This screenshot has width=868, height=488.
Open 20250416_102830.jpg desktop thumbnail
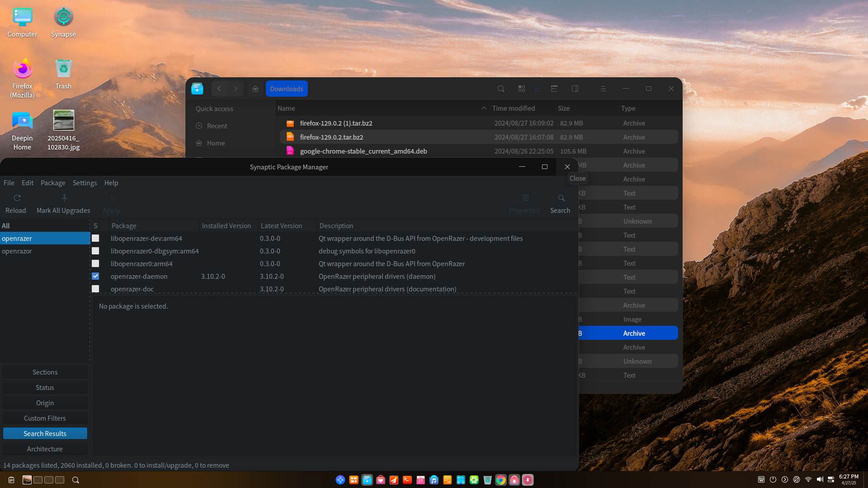coord(63,131)
